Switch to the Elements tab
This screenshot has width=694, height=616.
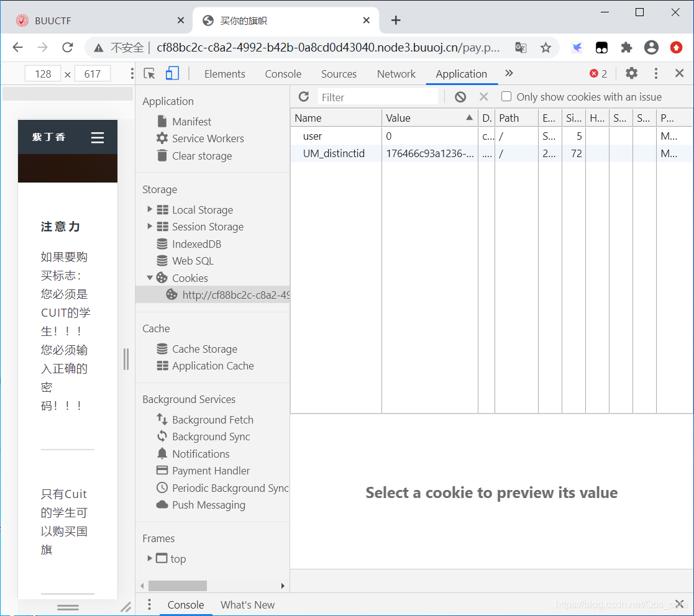(224, 74)
